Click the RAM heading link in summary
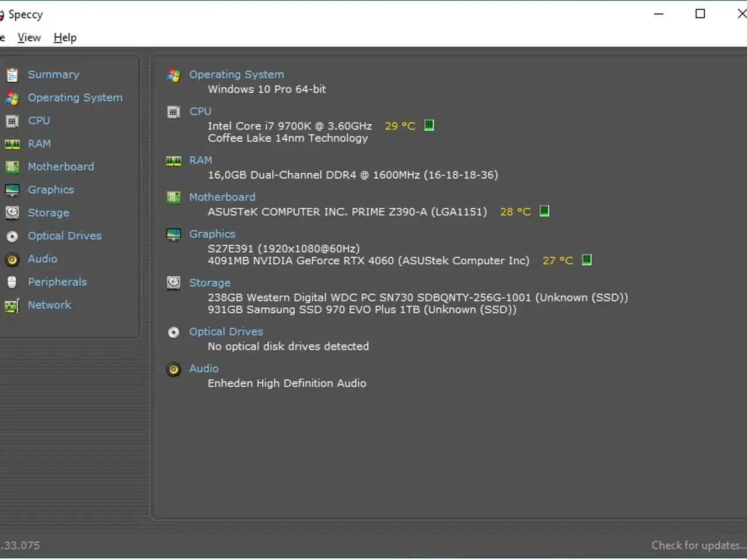 coord(200,160)
